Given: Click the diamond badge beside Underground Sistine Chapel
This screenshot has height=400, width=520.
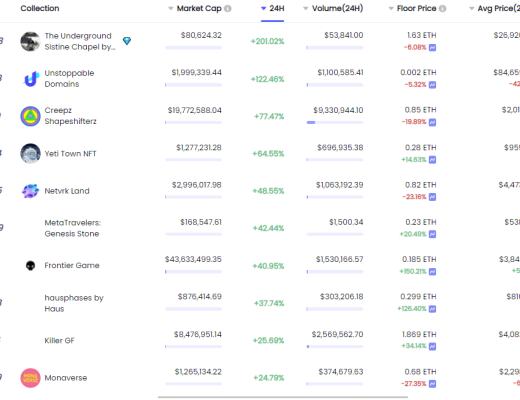Looking at the screenshot, I should coord(127,41).
